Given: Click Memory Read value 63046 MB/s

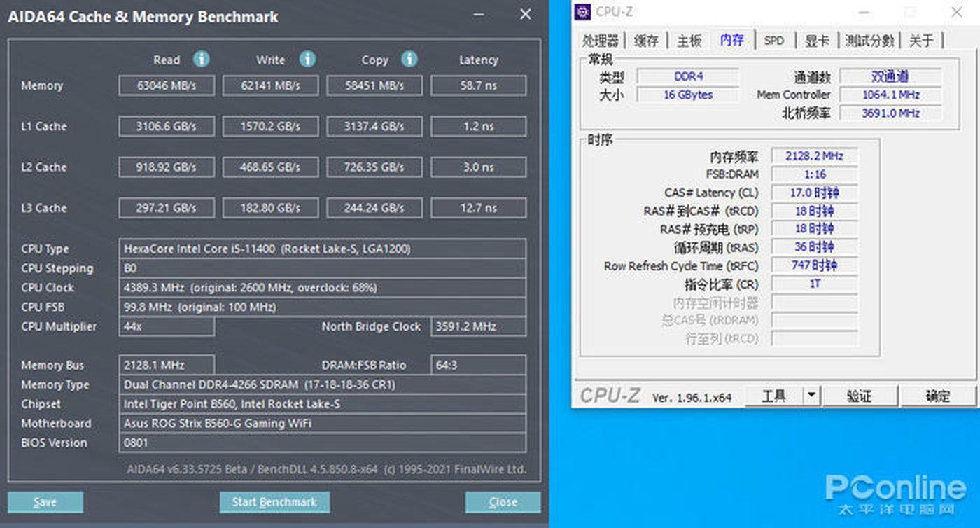Looking at the screenshot, I should coord(167,86).
